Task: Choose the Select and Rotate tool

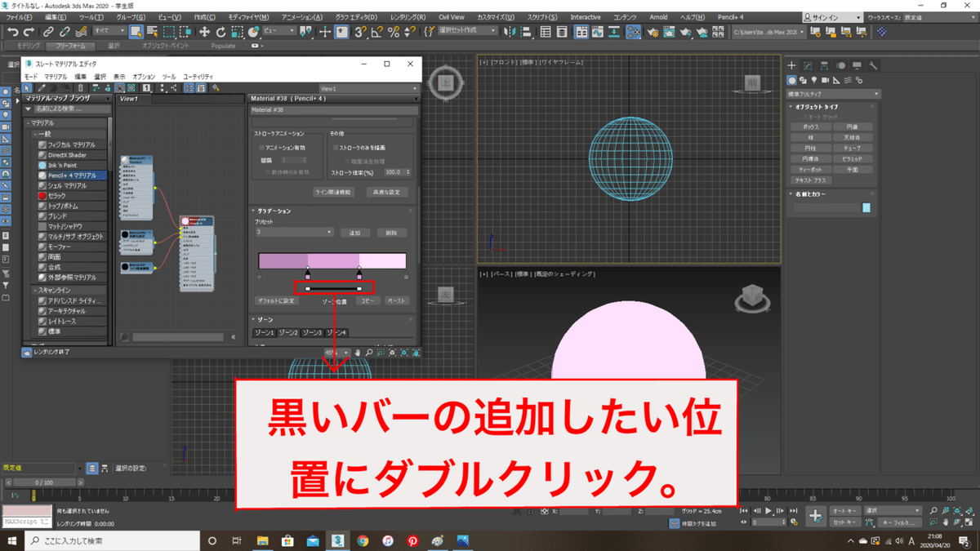Action: pyautogui.click(x=220, y=32)
